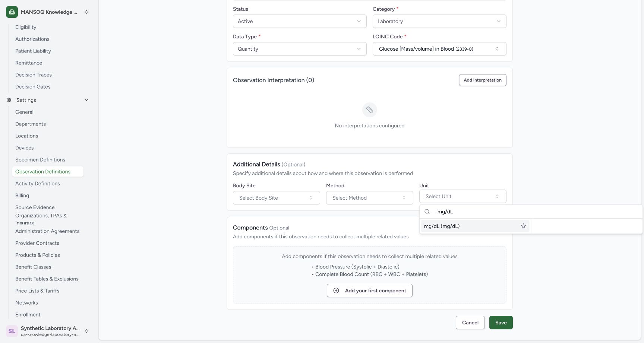Open the Status dropdown showing Active

click(x=300, y=21)
